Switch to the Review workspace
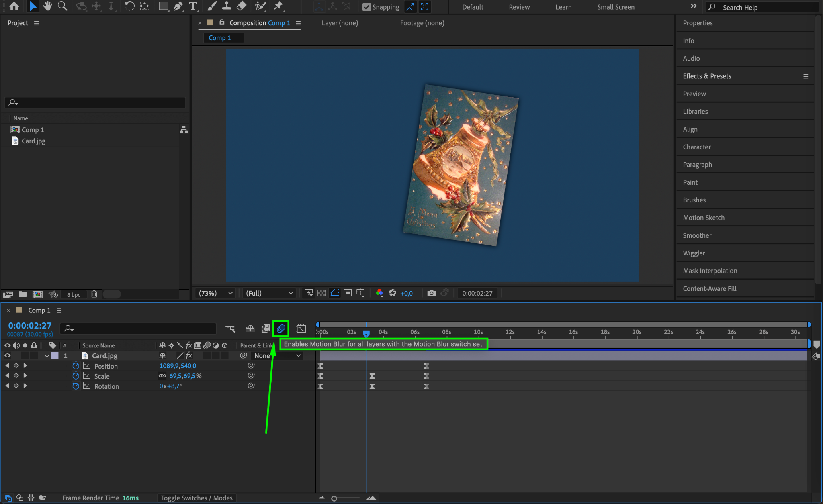Image resolution: width=823 pixels, height=504 pixels. [519, 7]
